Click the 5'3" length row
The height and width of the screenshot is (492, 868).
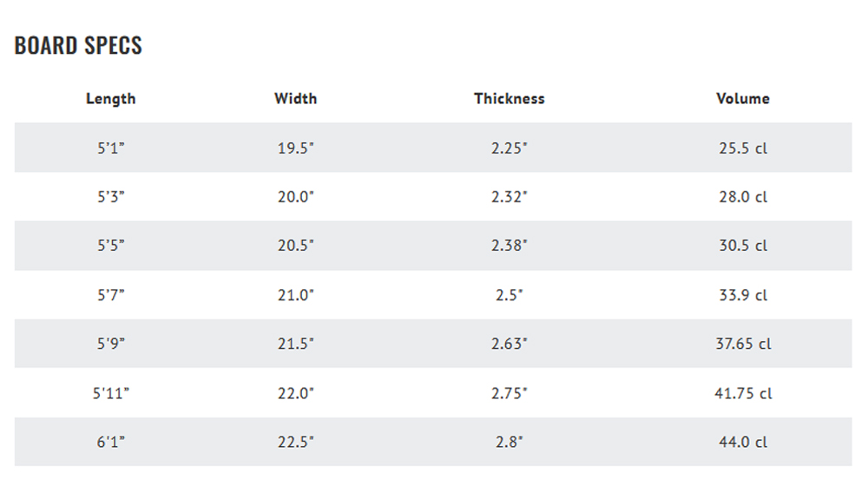point(433,196)
